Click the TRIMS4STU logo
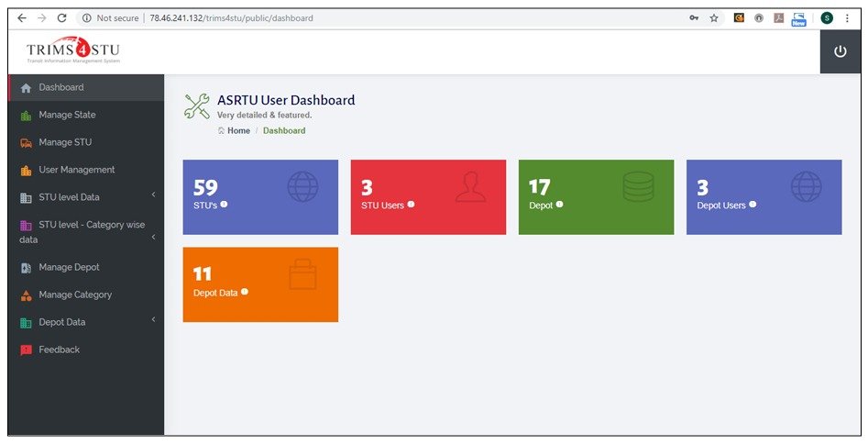Screen dimensions: 868x445 pos(73,50)
